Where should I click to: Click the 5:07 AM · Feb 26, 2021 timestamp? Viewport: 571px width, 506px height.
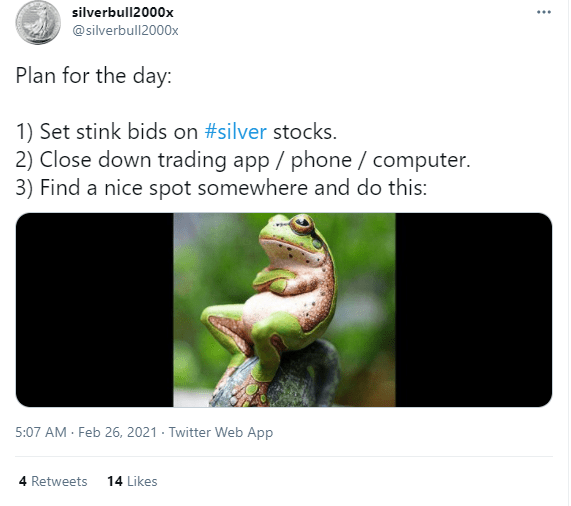click(86, 432)
